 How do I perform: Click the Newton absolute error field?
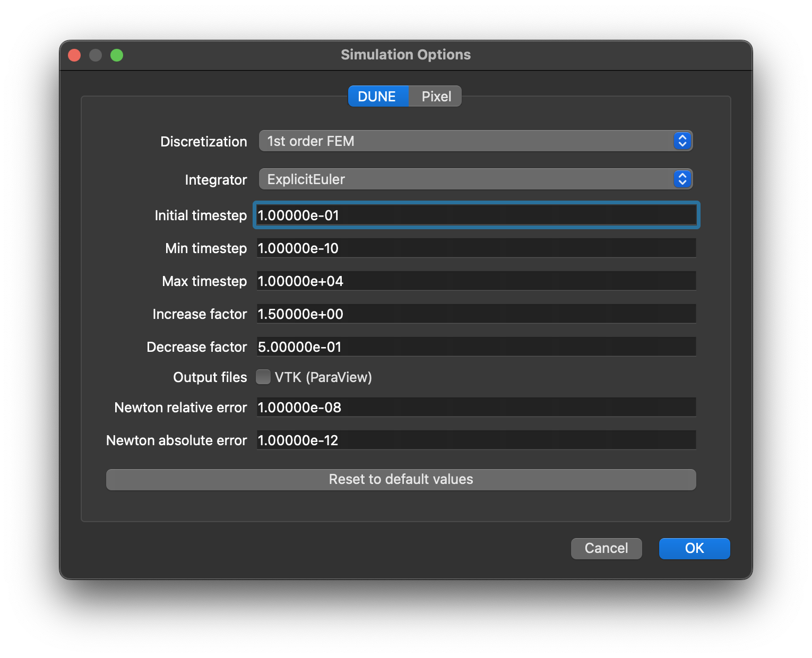click(477, 440)
